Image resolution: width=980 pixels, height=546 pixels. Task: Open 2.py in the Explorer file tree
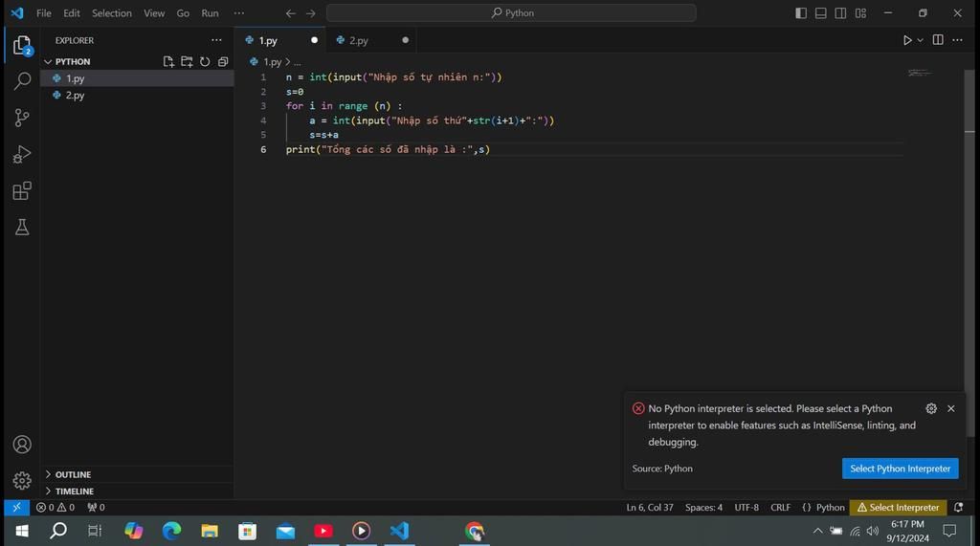pyautogui.click(x=75, y=96)
